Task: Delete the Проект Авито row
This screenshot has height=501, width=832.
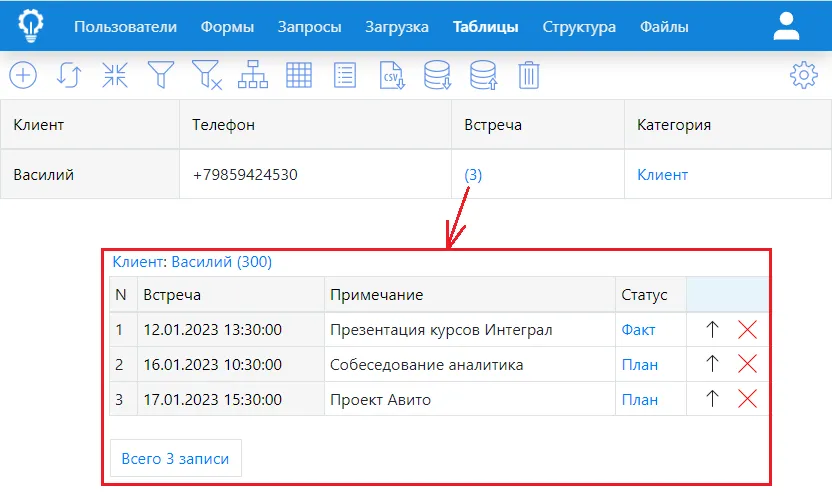Action: (x=747, y=399)
